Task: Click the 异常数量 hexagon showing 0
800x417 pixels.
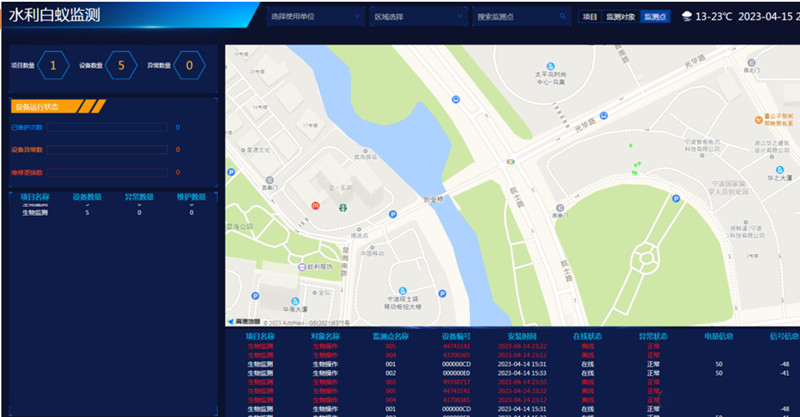Action: click(x=189, y=66)
